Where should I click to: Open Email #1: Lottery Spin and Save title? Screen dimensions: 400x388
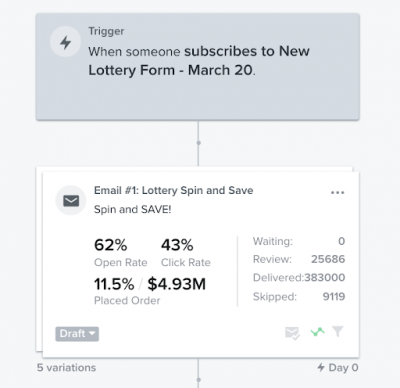(174, 190)
